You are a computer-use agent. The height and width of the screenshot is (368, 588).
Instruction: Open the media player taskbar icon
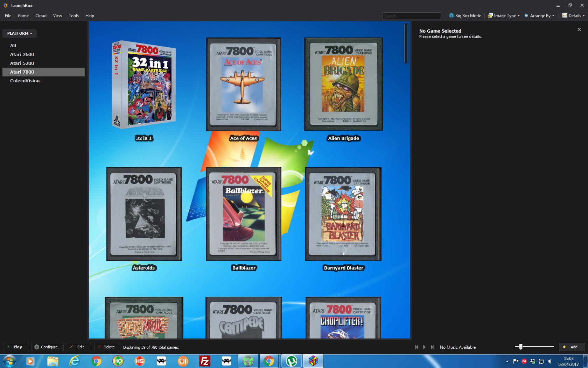pos(31,361)
